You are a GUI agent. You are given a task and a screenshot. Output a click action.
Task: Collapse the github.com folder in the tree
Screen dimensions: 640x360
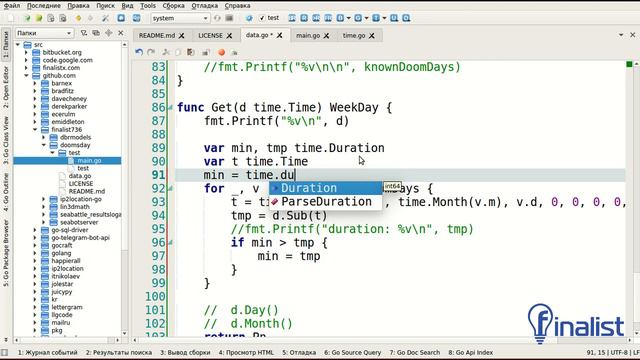point(26,76)
